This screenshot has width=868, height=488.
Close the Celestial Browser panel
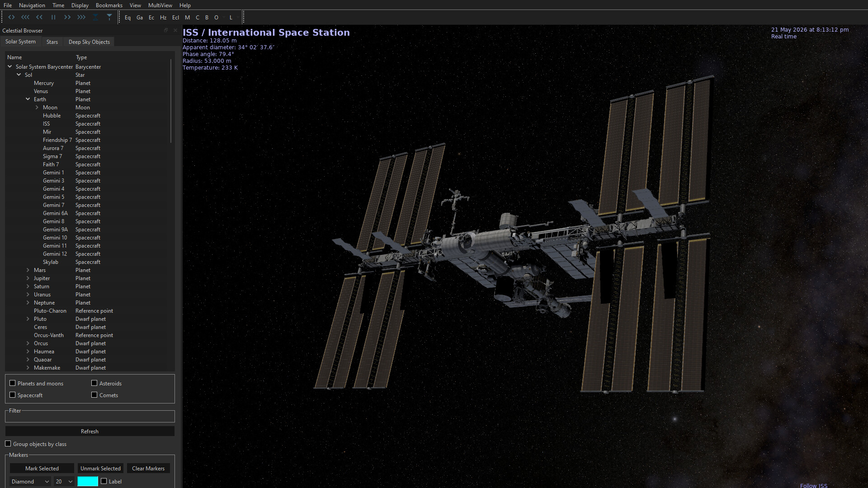(x=175, y=30)
